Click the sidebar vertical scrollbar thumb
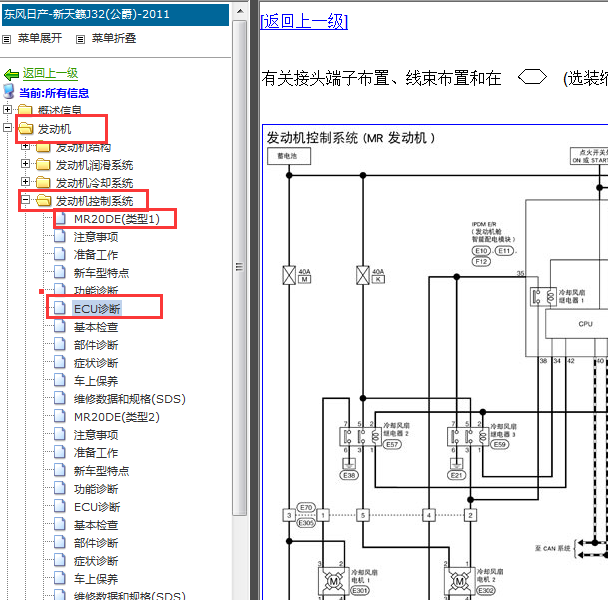Image resolution: width=608 pixels, height=600 pixels. [240, 268]
